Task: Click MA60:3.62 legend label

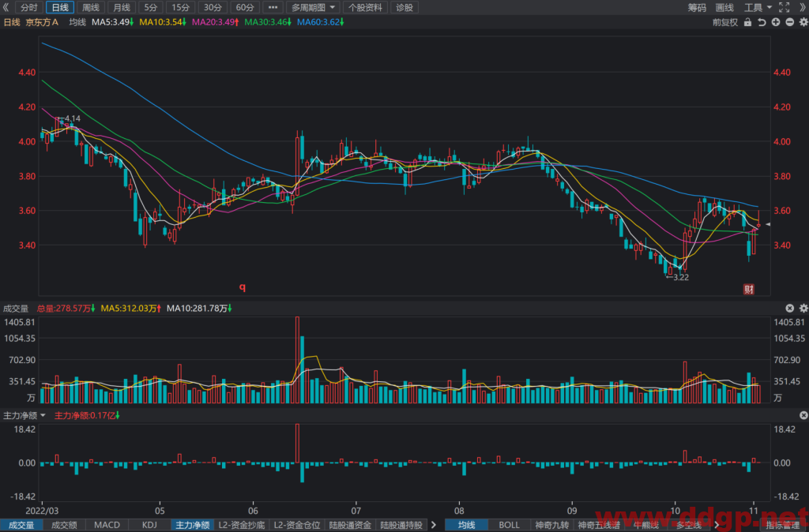Action: [x=321, y=22]
